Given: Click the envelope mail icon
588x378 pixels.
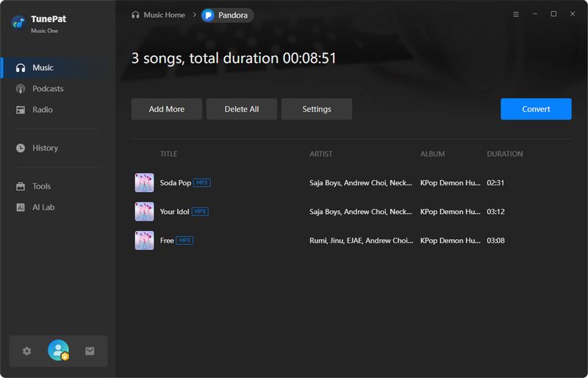Looking at the screenshot, I should tap(90, 352).
